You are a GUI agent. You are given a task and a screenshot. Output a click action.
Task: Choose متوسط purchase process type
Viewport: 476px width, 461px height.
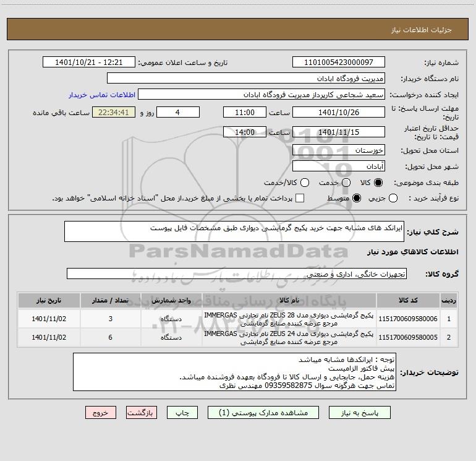357,199
